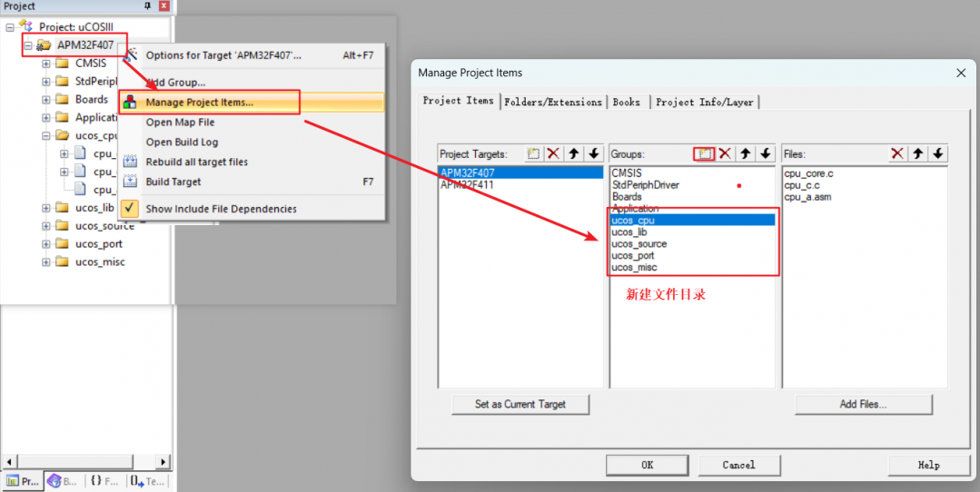Image resolution: width=980 pixels, height=492 pixels.
Task: Click New group icon in Groups header
Action: tap(705, 153)
